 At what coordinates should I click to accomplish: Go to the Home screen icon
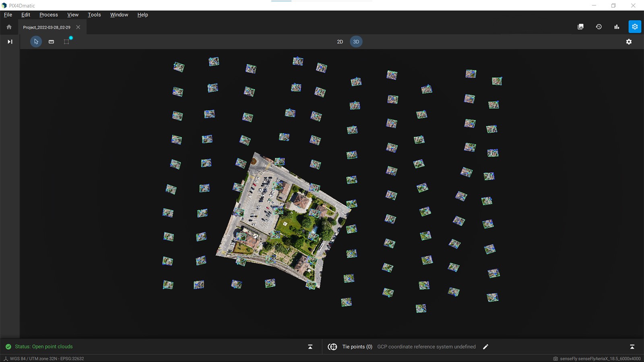9,27
